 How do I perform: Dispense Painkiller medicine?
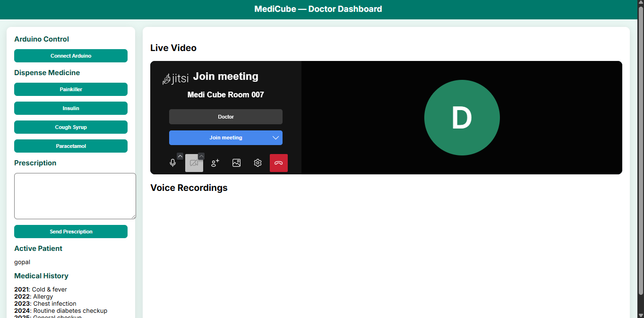pyautogui.click(x=71, y=89)
